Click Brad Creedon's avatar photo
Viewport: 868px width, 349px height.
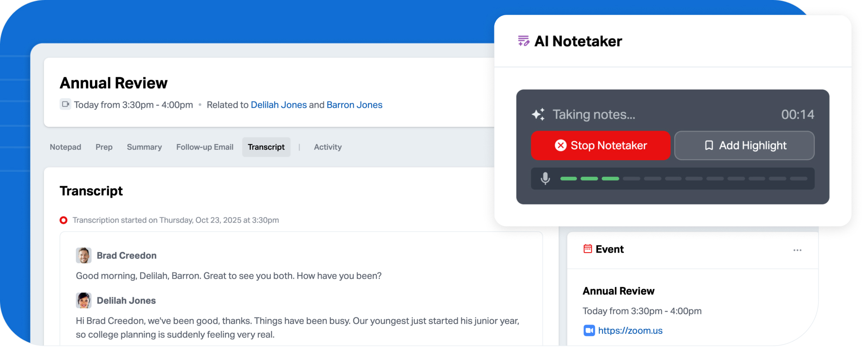84,256
